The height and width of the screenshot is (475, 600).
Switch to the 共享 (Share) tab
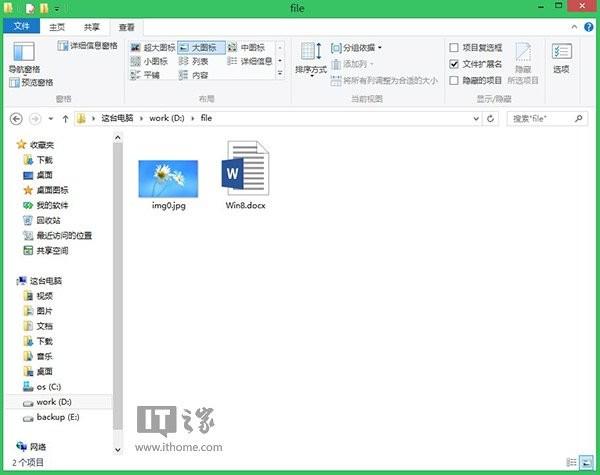coord(91,27)
